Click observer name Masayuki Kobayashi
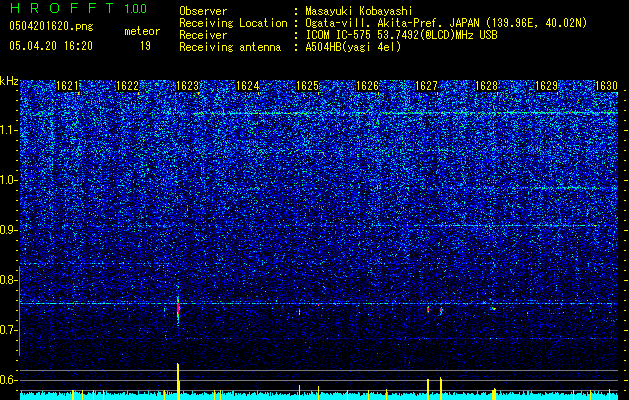Screen dimensions: 629x400 click(359, 11)
